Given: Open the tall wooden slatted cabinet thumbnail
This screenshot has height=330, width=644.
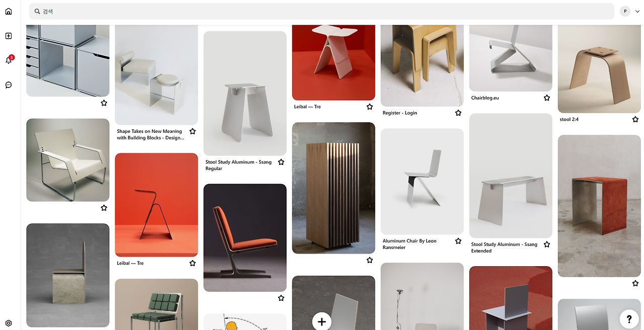Looking at the screenshot, I should point(334,188).
